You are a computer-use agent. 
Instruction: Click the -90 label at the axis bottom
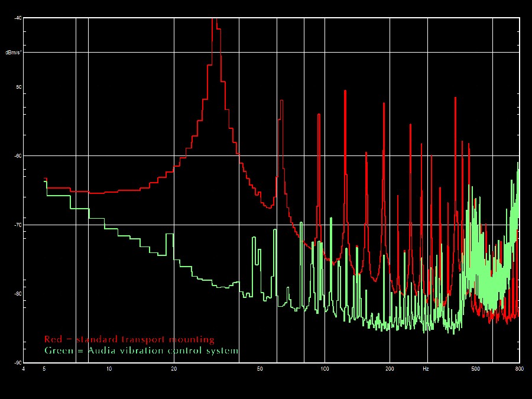click(x=18, y=362)
